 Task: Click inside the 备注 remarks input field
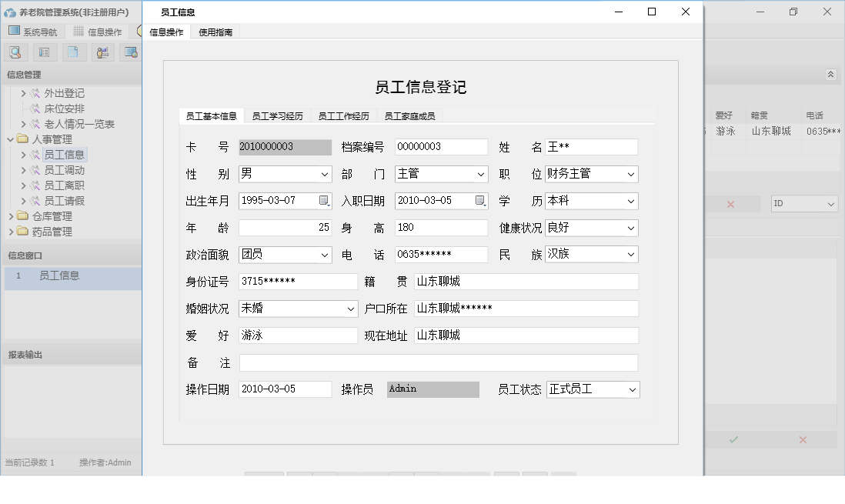(439, 362)
